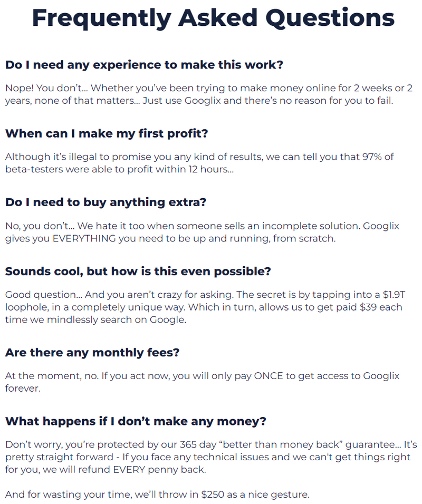Click the word 'forever.' in the fees answer
Image resolution: width=422 pixels, height=504 pixels.
pos(23,389)
